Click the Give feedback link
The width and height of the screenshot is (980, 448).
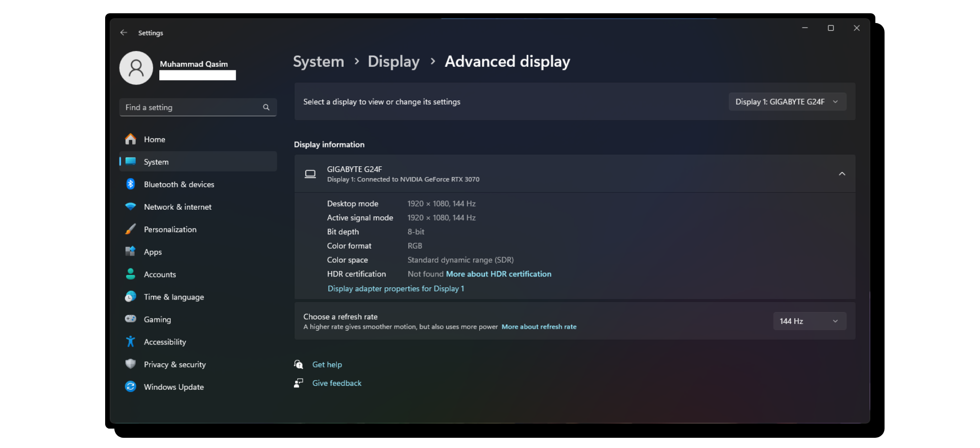click(x=337, y=383)
